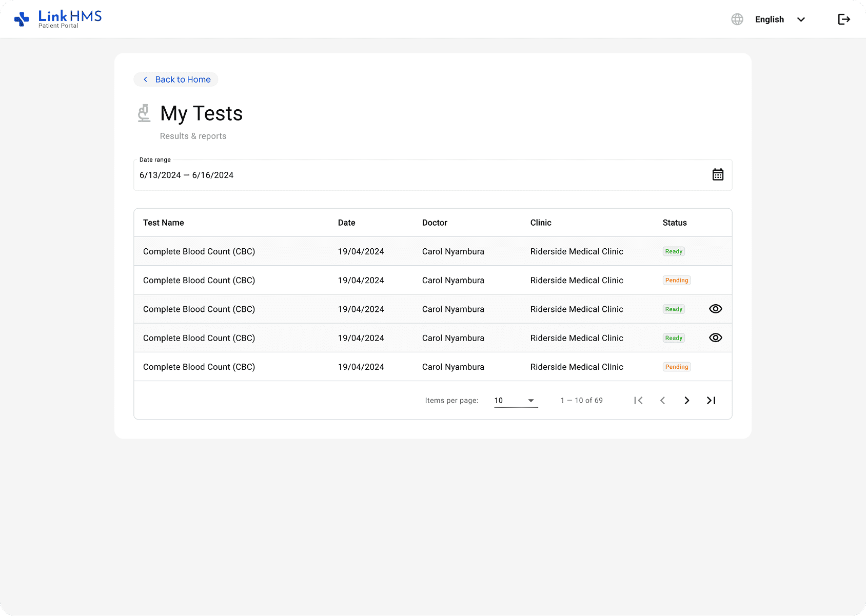Image resolution: width=866 pixels, height=616 pixels.
Task: Click the Patient Portal text under logo
Action: click(58, 26)
